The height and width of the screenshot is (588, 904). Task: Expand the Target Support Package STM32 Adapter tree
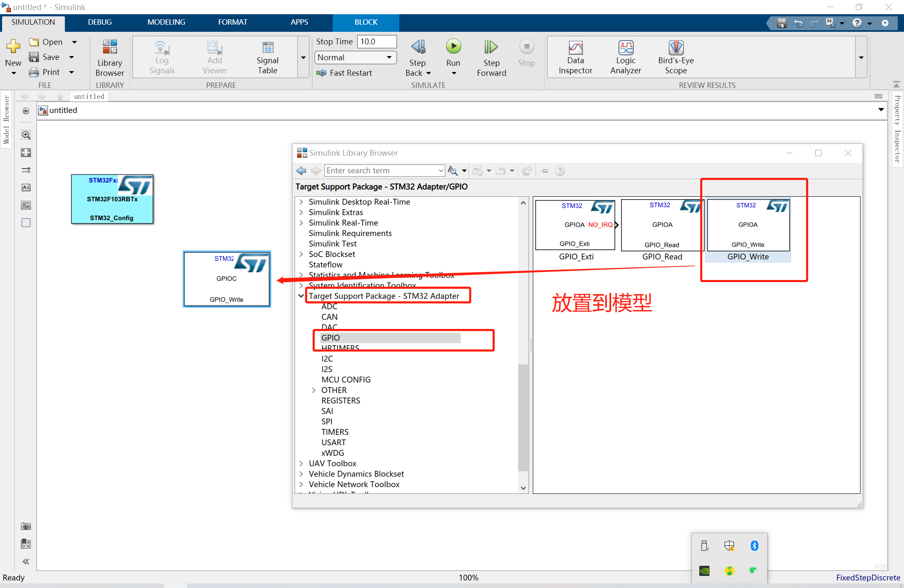click(302, 295)
